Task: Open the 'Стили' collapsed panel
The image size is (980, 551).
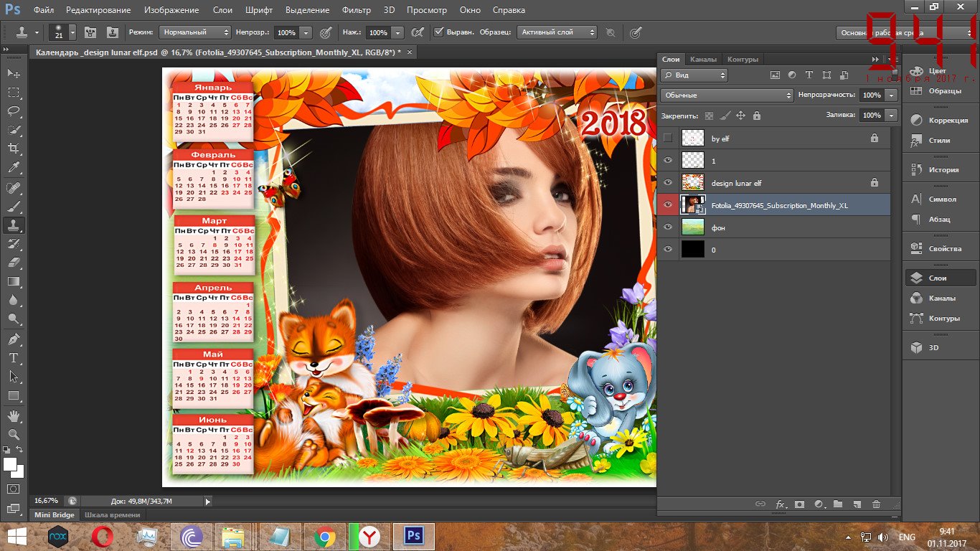Action: (x=940, y=141)
